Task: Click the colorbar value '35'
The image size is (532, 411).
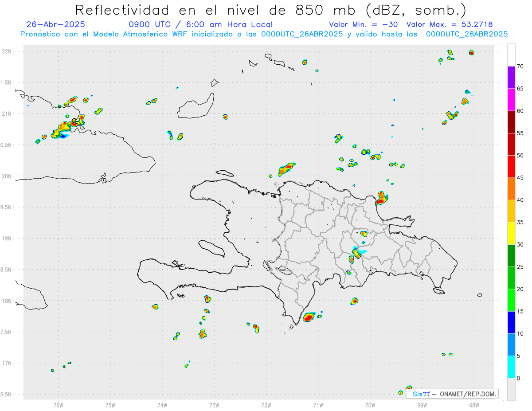Action: click(x=520, y=223)
